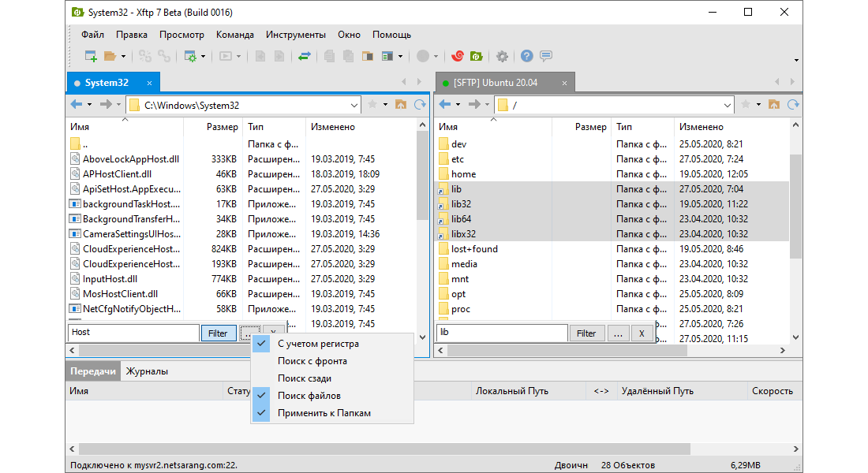The width and height of the screenshot is (868, 473).
Task: Open filter options "..." in remote pane
Action: pyautogui.click(x=619, y=333)
